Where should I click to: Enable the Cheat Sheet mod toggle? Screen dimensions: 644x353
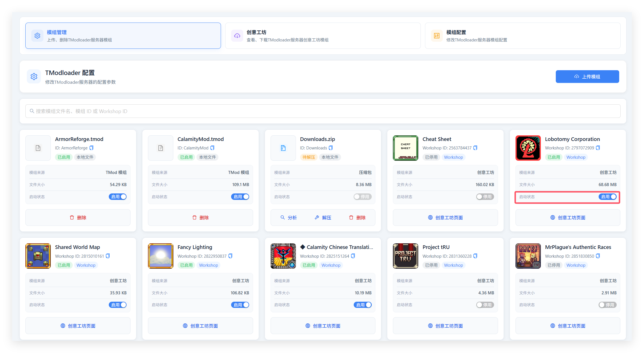485,197
